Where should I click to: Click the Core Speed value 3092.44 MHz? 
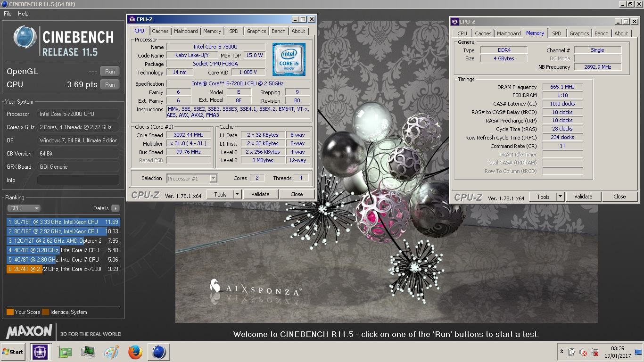(189, 135)
